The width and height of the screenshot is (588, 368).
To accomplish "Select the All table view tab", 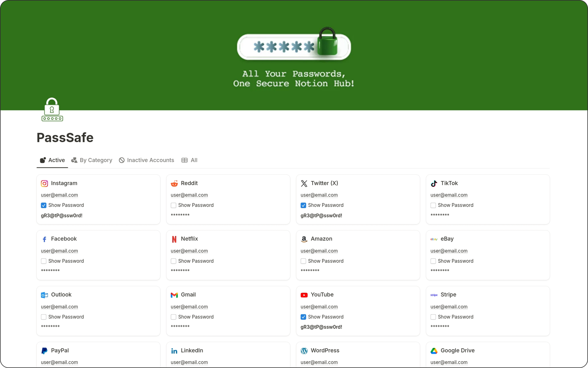I will [x=189, y=160].
